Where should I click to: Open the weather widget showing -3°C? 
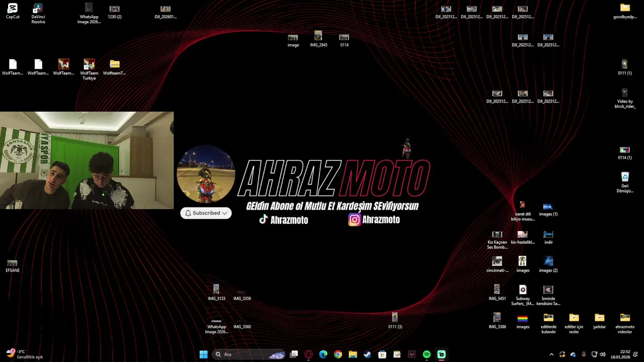pos(24,354)
